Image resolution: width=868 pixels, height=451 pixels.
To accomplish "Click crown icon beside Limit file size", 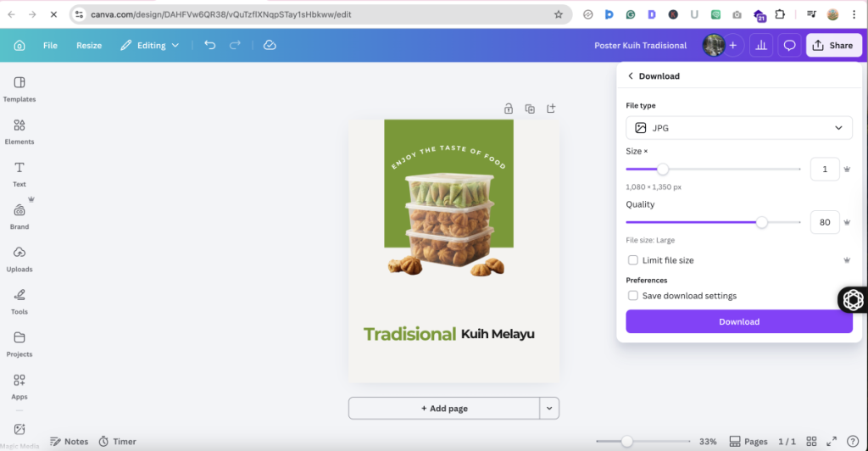I will point(847,260).
